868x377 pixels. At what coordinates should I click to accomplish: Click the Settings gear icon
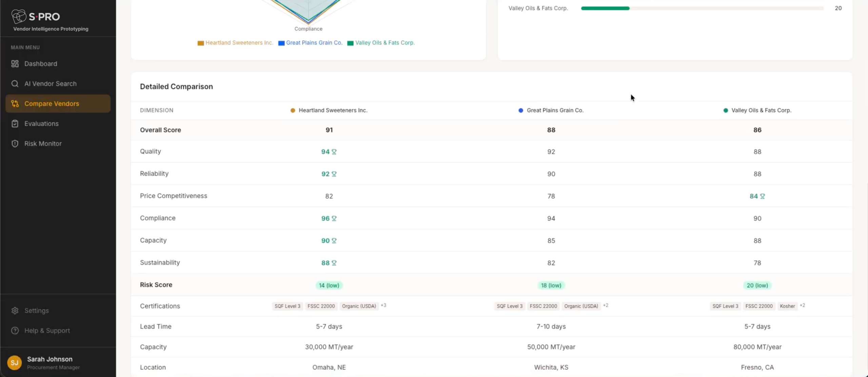pos(15,311)
